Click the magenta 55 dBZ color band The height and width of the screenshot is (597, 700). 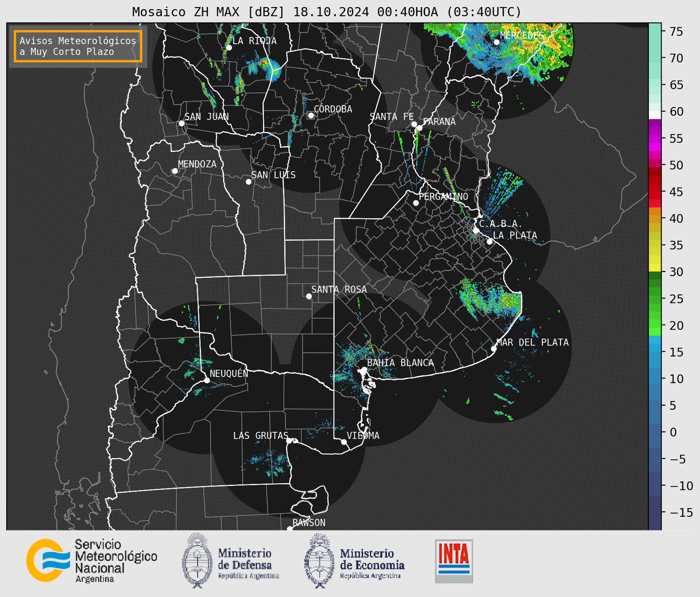tap(655, 139)
